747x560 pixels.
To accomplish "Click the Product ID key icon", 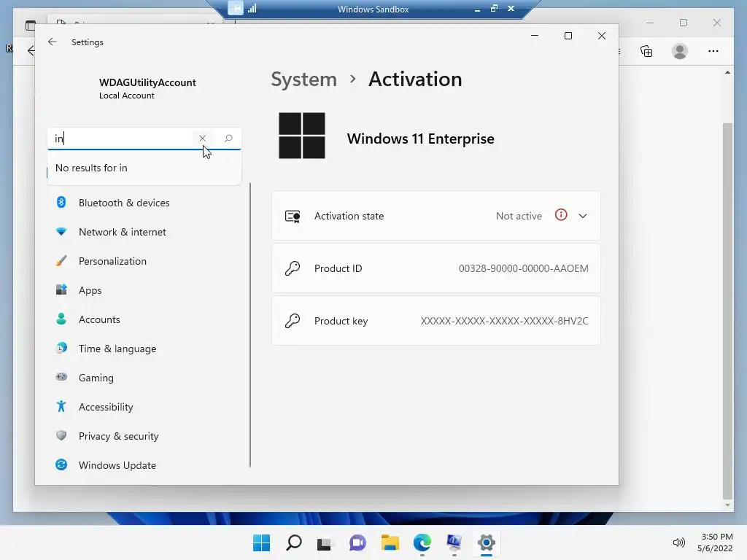I will (293, 268).
